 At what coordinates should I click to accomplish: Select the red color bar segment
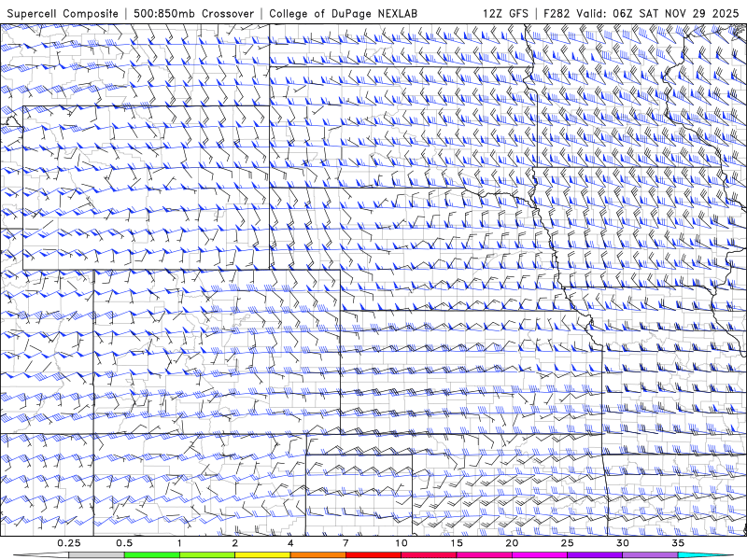373,555
